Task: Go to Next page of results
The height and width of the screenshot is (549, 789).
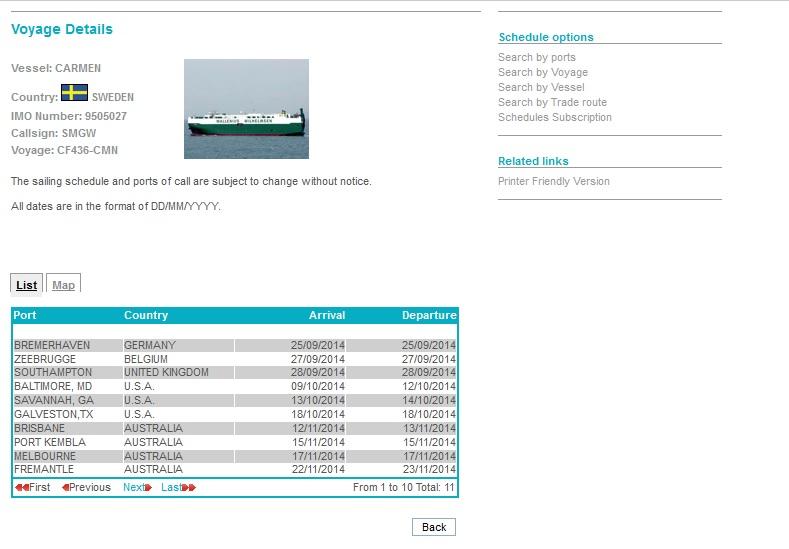Action: (x=137, y=487)
